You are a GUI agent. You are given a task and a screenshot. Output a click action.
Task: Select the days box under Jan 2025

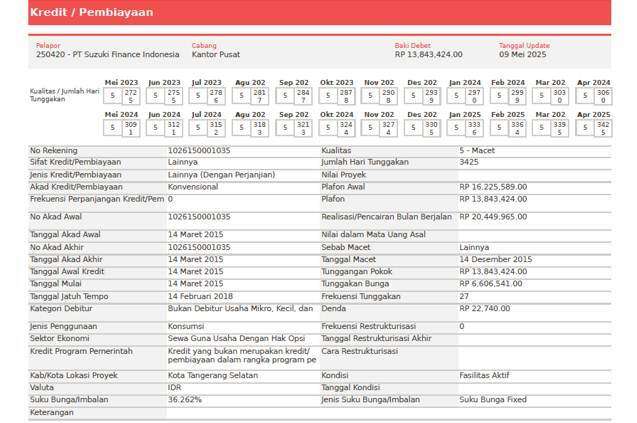point(474,128)
